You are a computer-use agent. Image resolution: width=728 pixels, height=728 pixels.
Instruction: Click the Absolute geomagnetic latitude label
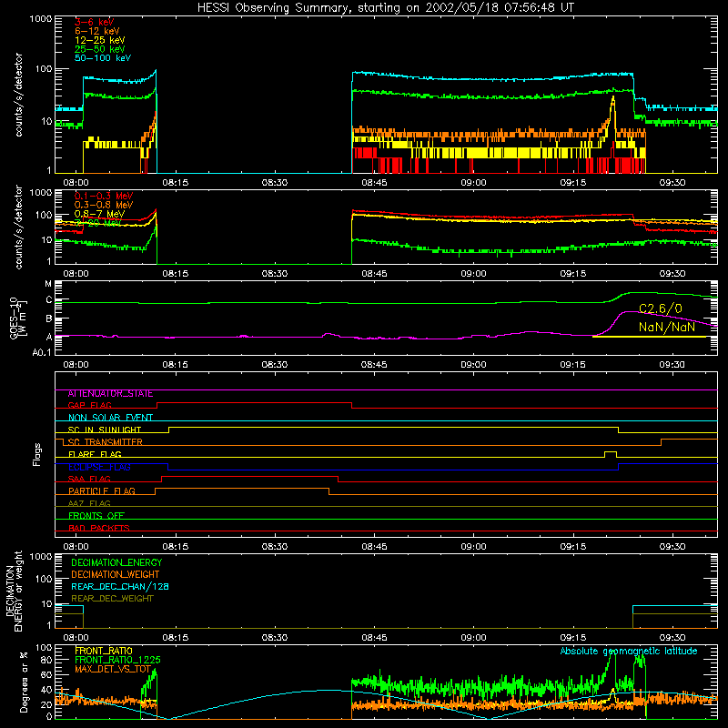629,651
